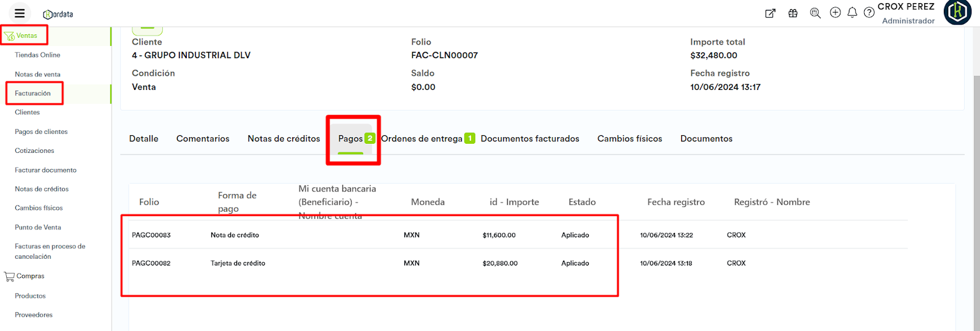
Task: Select the Ordenes de entrega tab
Action: click(x=421, y=139)
